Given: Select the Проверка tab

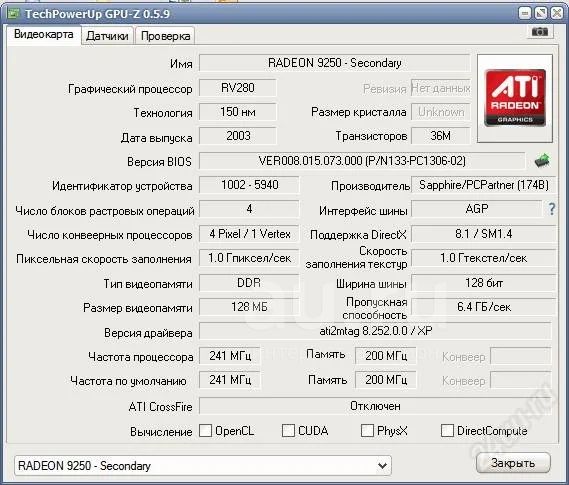Looking at the screenshot, I should pos(165,36).
